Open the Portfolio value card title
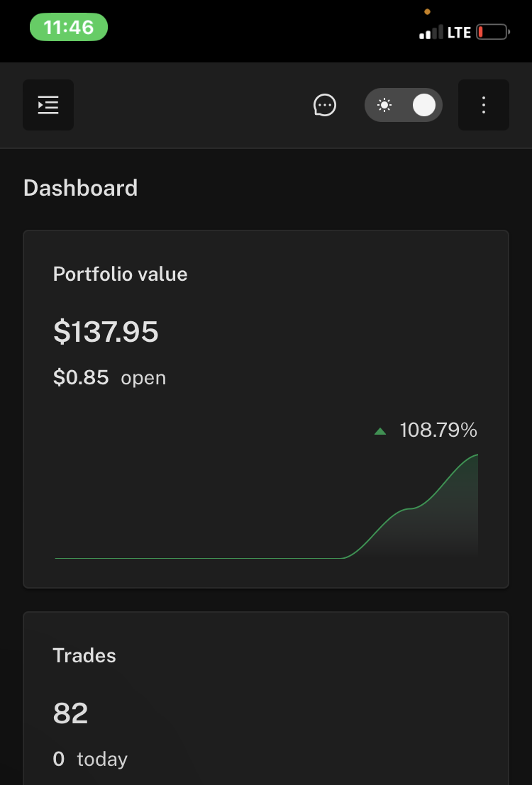The width and height of the screenshot is (532, 785). coord(120,274)
